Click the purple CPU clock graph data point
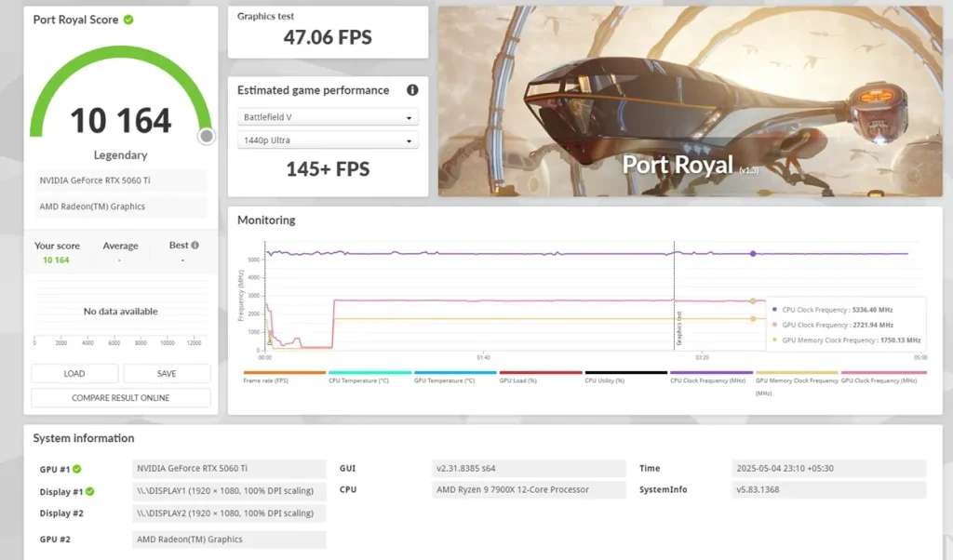The image size is (953, 560). 753,253
